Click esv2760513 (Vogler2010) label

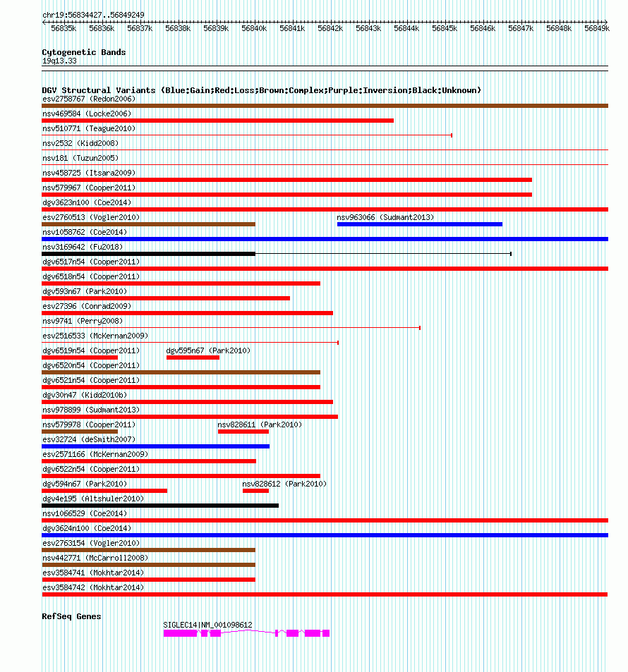point(91,217)
